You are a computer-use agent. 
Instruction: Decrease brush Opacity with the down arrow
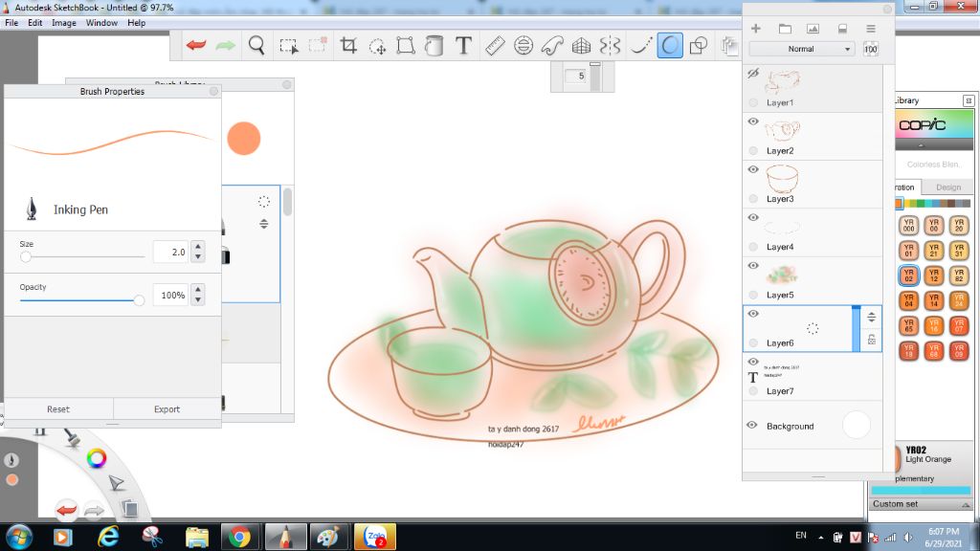(x=198, y=299)
